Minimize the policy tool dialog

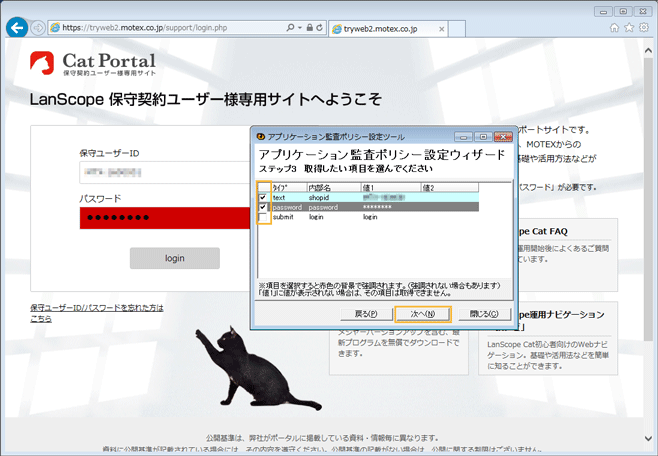click(x=463, y=137)
